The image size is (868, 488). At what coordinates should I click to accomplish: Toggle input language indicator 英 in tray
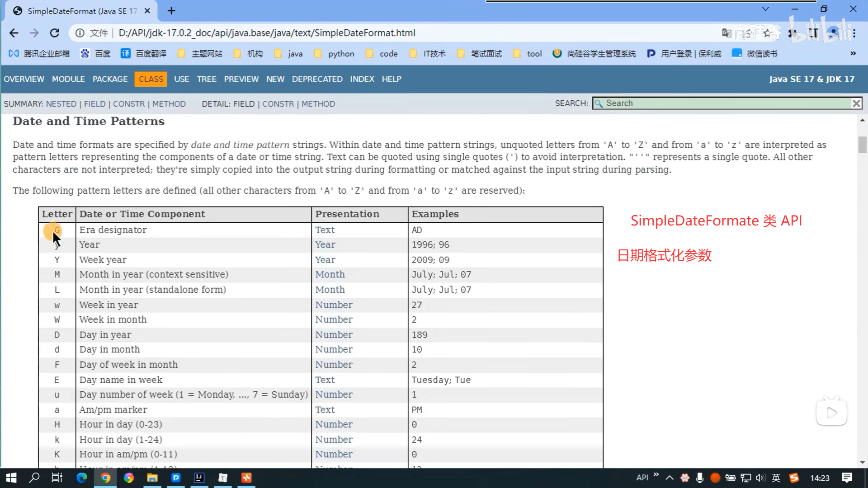coord(776,478)
